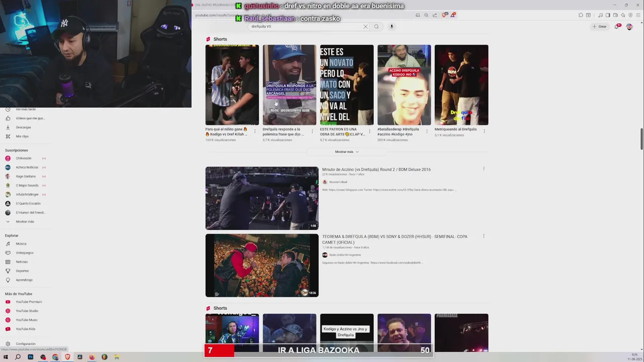
Task: Open options for #batallasderap short
Action: point(427,131)
